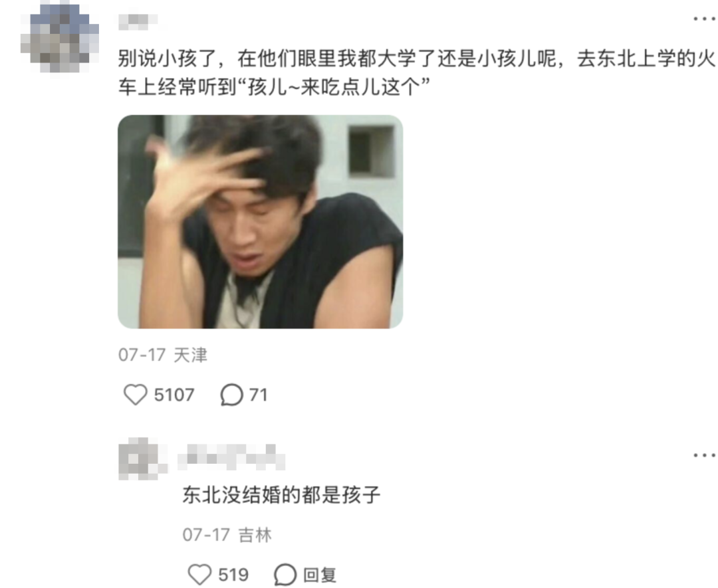This screenshot has height=588, width=718.
Task: Tap the main commenter's blurred avatar
Action: [60, 37]
